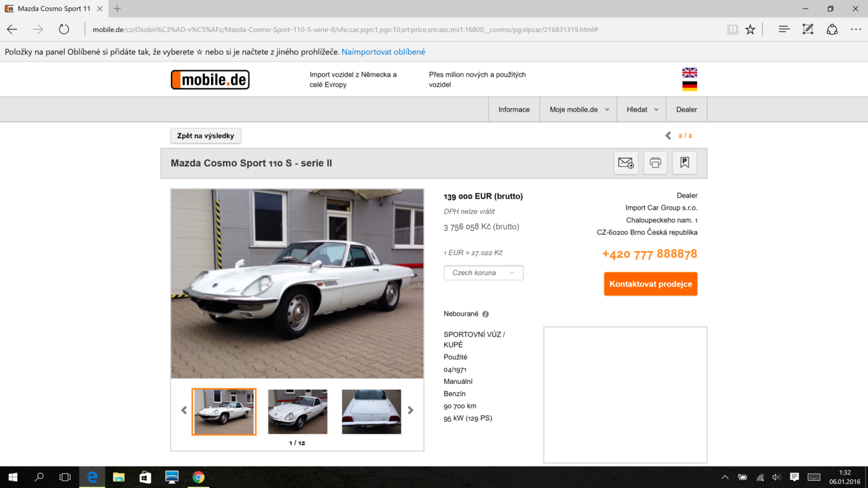Open the Czech koruna currency dropdown
Image resolution: width=868 pixels, height=488 pixels.
coord(483,272)
